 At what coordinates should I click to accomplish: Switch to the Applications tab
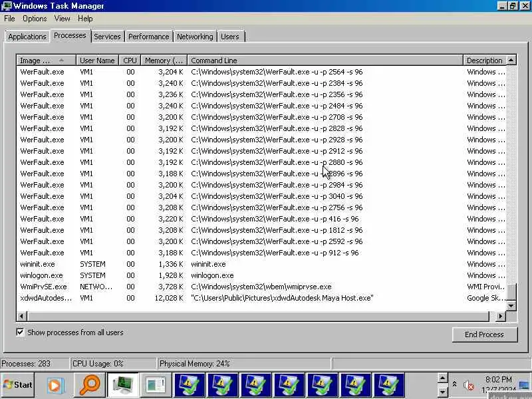27,37
